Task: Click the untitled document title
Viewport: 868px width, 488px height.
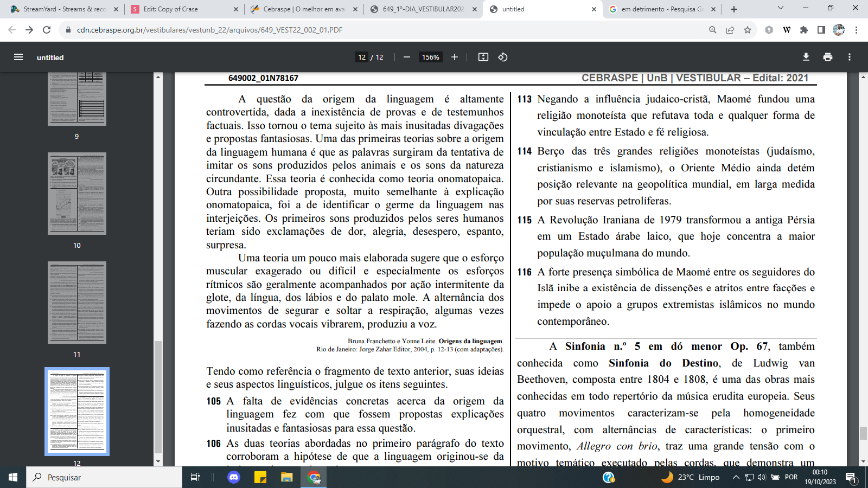Action: 50,57
